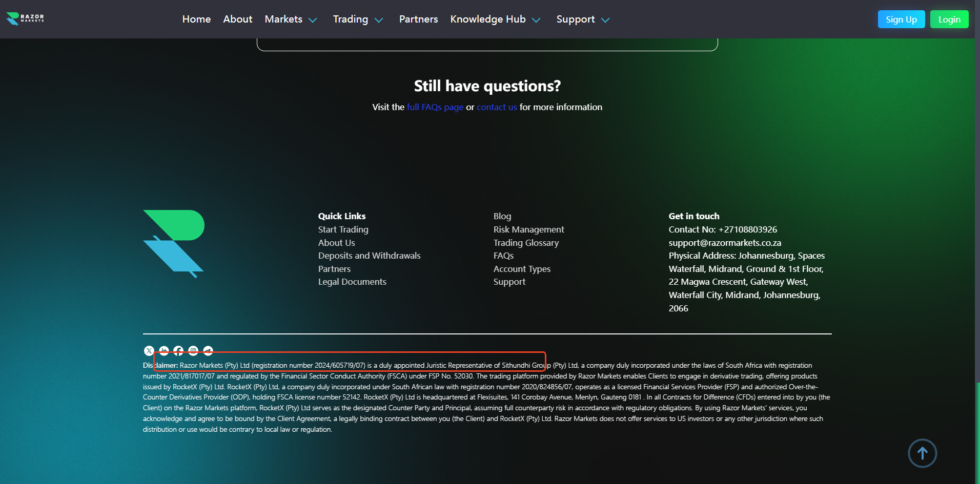Open Legal Documents in Quick Links
The image size is (980, 484).
pos(352,282)
